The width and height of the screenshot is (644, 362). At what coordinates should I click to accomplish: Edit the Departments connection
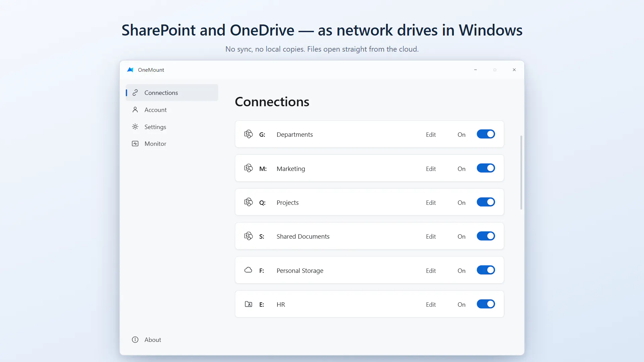click(431, 134)
